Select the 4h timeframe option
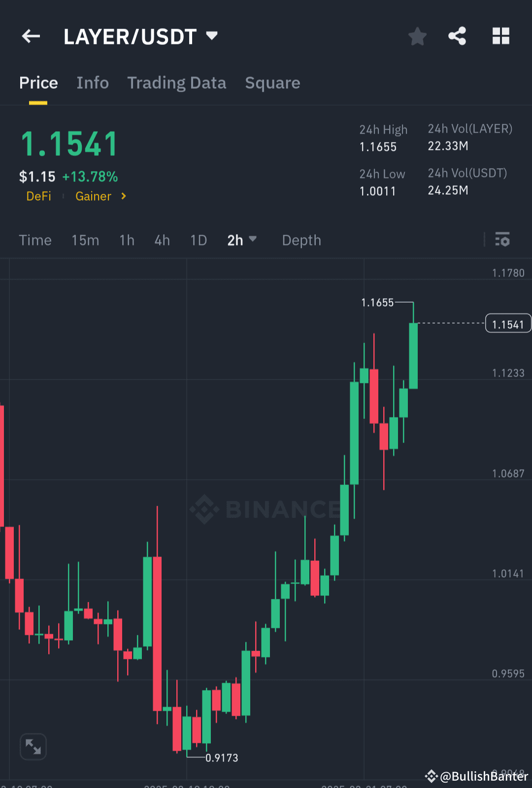Image resolution: width=532 pixels, height=788 pixels. pos(161,240)
